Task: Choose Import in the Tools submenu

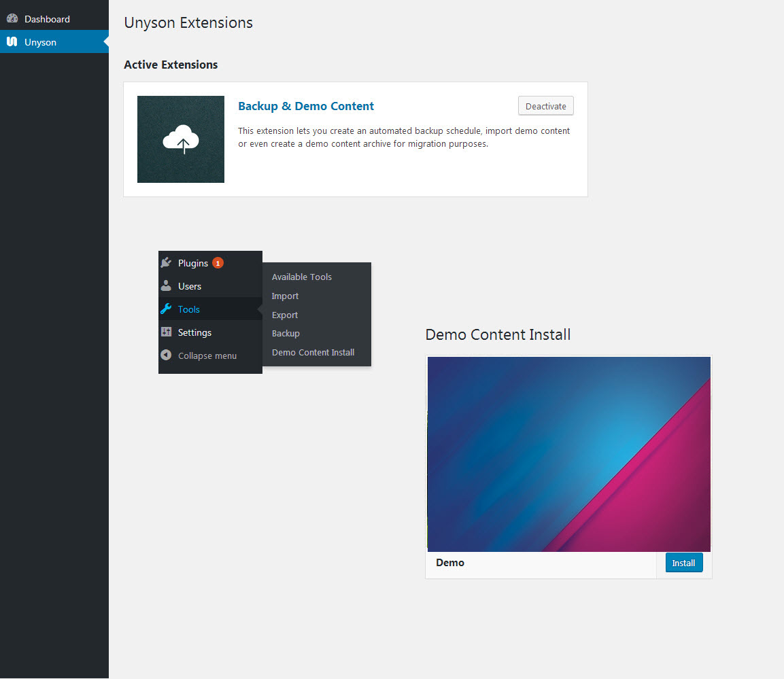Action: (285, 296)
